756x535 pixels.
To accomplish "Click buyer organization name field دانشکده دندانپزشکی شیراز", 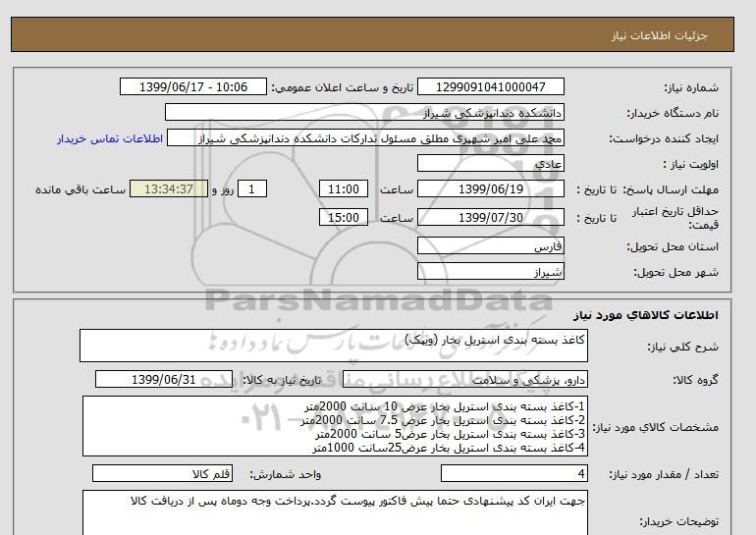I will pos(364,112).
